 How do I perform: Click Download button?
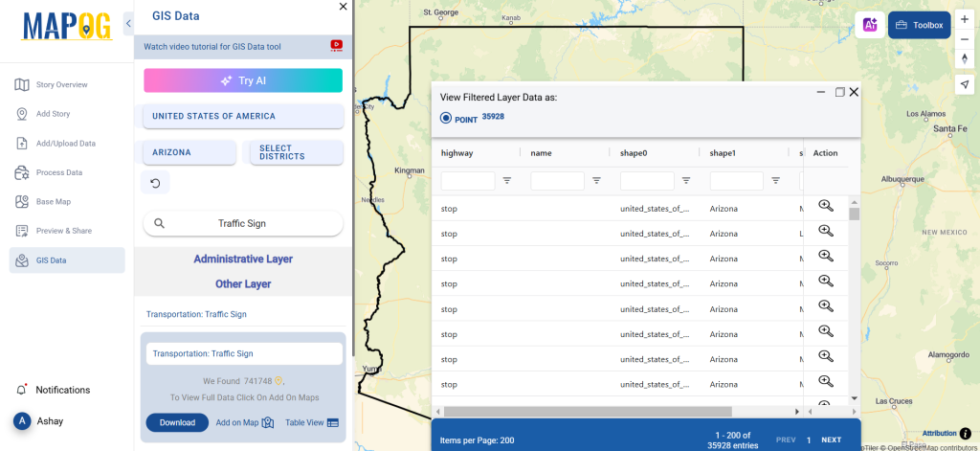(x=177, y=422)
